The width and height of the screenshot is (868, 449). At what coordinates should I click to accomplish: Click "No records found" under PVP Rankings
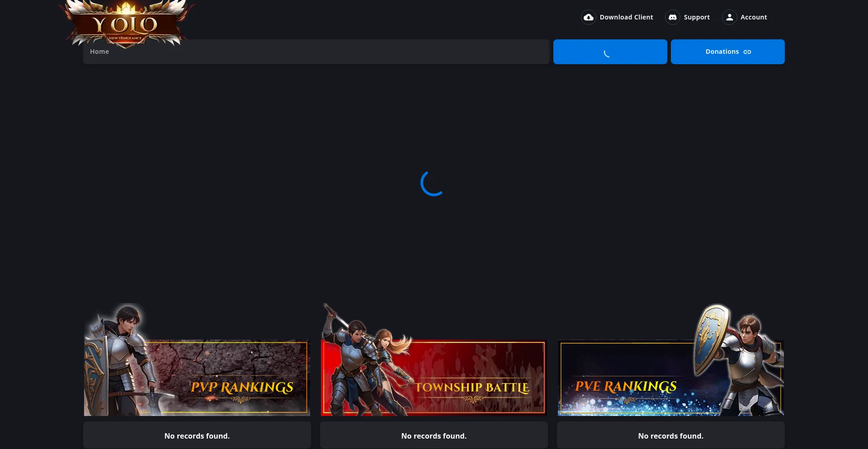(x=197, y=436)
